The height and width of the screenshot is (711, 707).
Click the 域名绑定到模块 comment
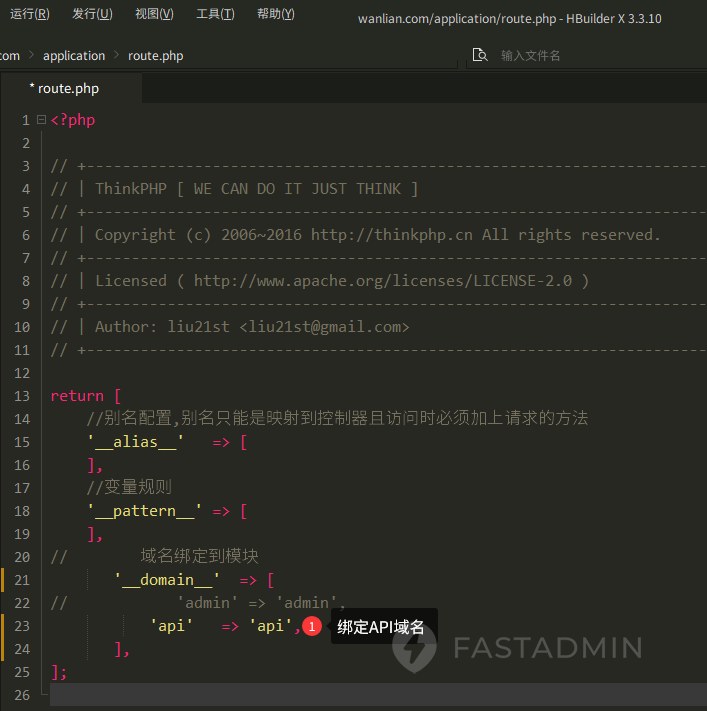(200, 556)
